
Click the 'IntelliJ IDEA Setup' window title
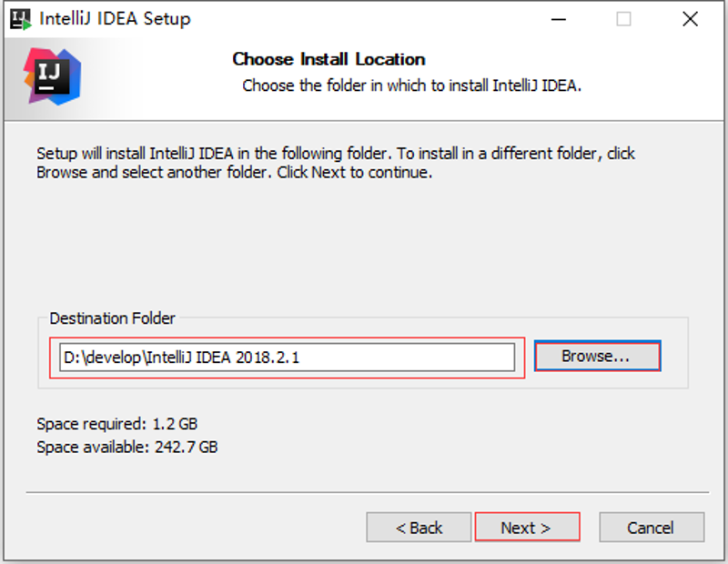coord(116,19)
